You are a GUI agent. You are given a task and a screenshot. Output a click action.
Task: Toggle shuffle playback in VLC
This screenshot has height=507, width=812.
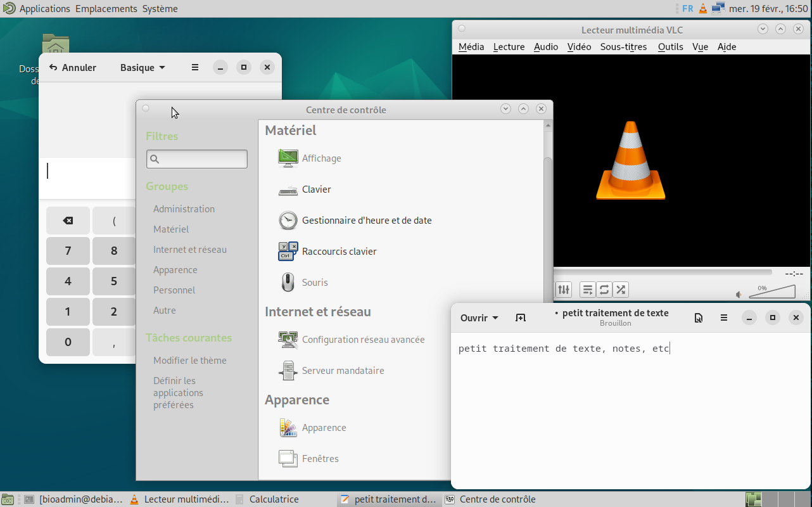point(621,290)
